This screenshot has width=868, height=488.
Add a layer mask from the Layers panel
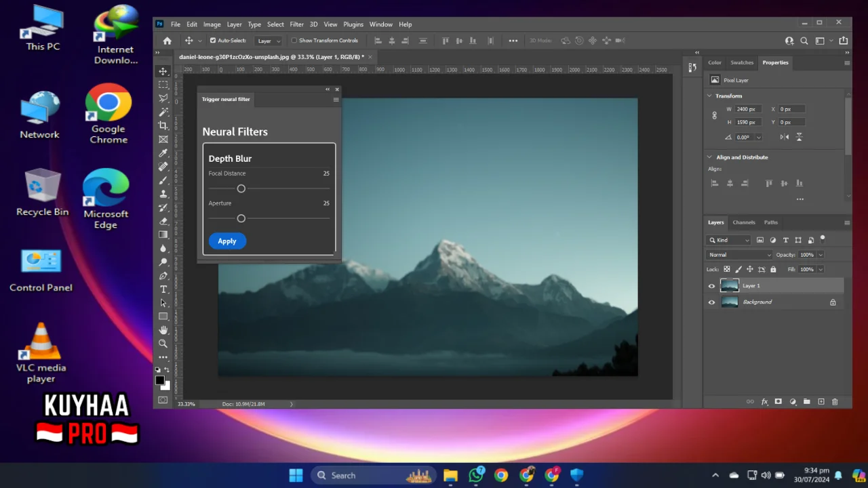tap(778, 402)
